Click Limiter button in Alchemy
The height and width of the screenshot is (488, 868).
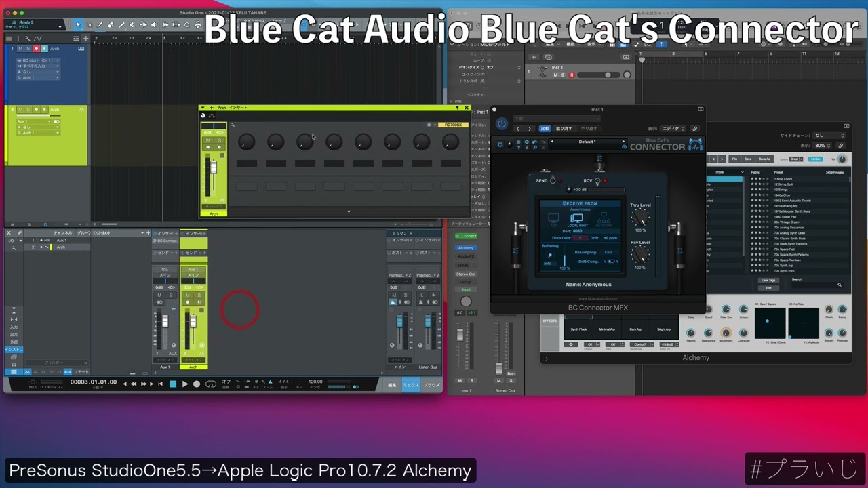[816, 159]
